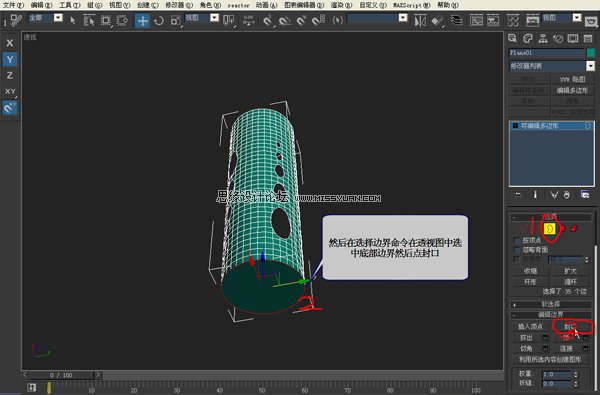The height and width of the screenshot is (395, 600).
Task: Open the Render Scene dialog icon
Action: point(532,21)
